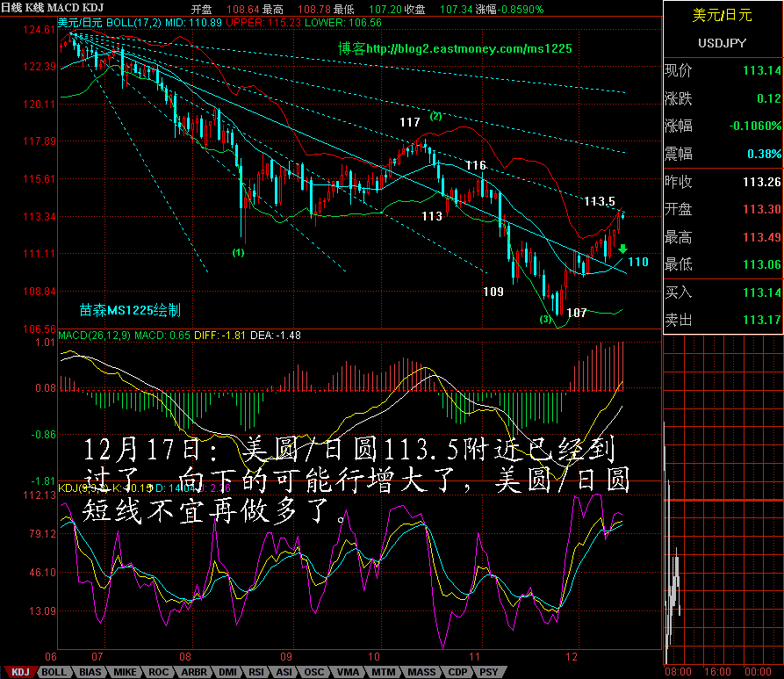Click the 震幅 value 0.38%
Viewport: 784px width, 679px height.
[765, 154]
